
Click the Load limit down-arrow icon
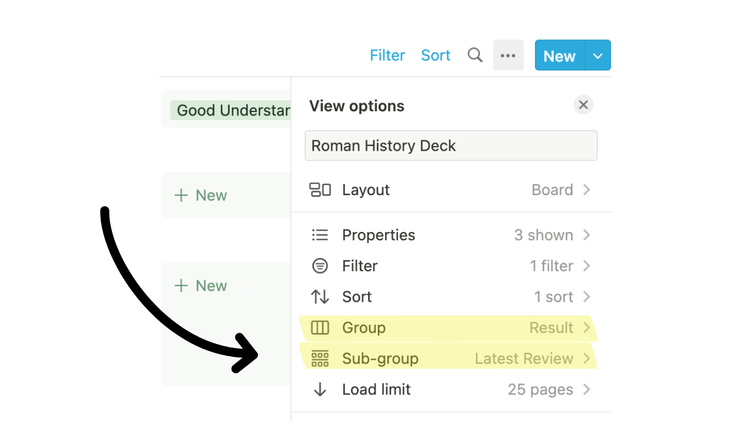pos(320,390)
